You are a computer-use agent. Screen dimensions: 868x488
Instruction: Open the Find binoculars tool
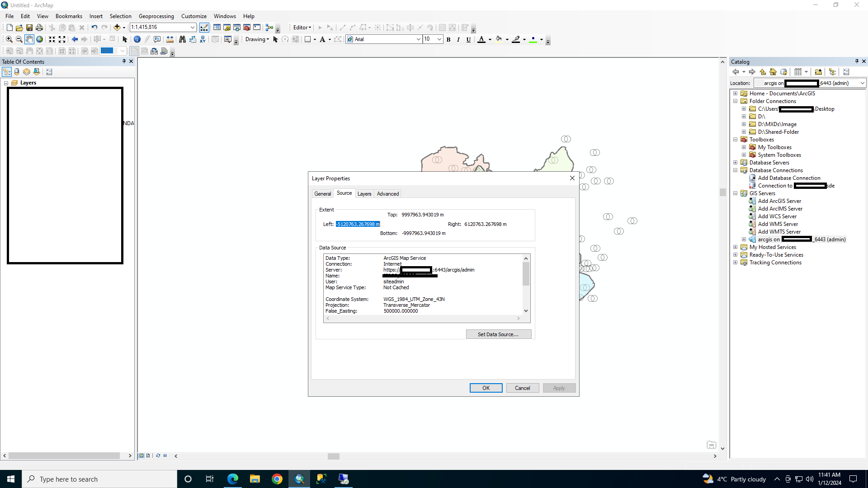(x=182, y=39)
